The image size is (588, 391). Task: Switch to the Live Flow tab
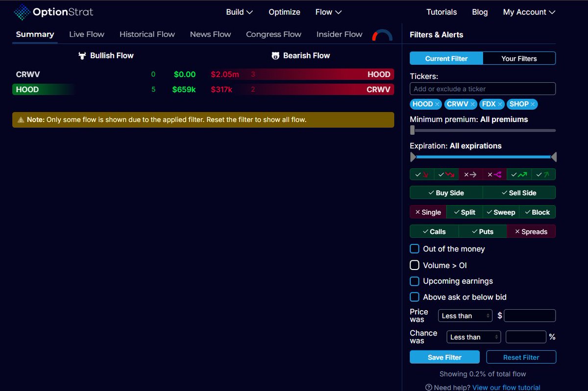tap(87, 34)
